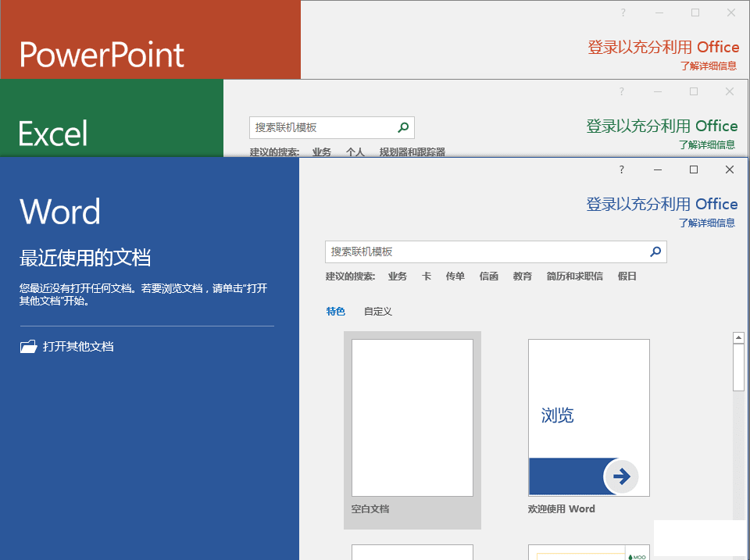Choose 业务 suggested search in Word
The image size is (750, 560).
tap(398, 276)
